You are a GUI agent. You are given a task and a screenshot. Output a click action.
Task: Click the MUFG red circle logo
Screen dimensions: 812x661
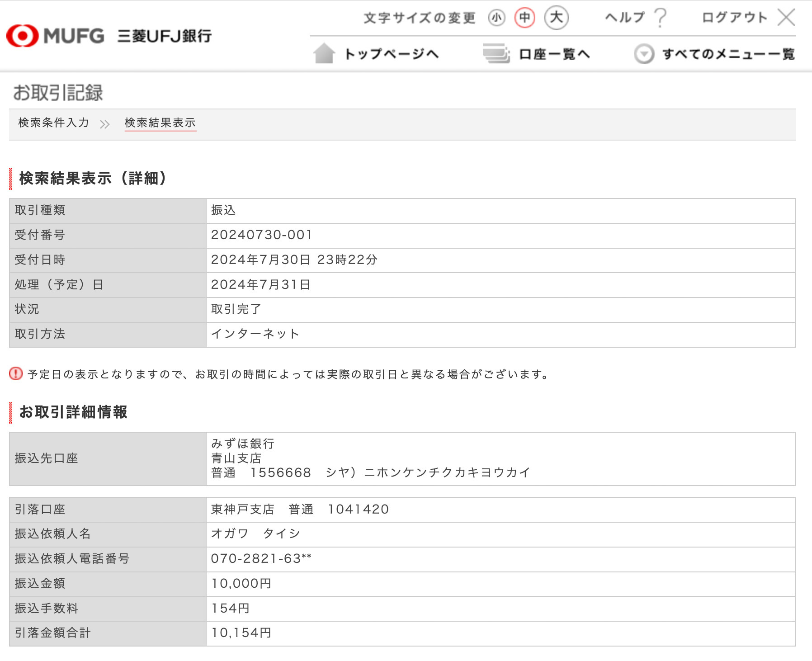click(23, 36)
